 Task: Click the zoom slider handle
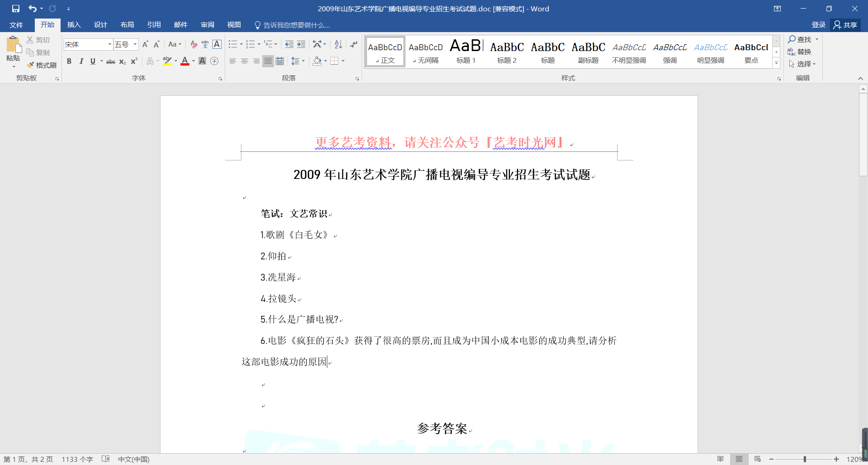805,459
